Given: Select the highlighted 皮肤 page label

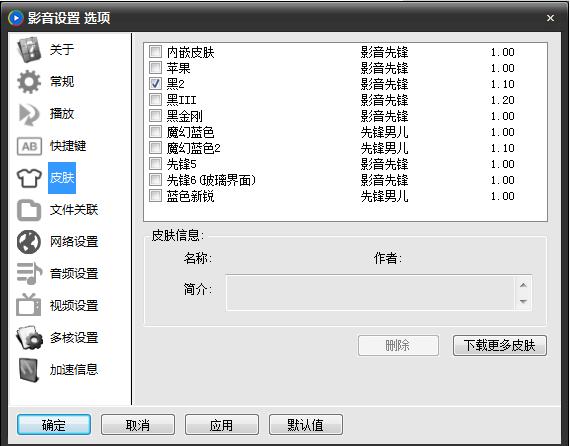Looking at the screenshot, I should (62, 178).
